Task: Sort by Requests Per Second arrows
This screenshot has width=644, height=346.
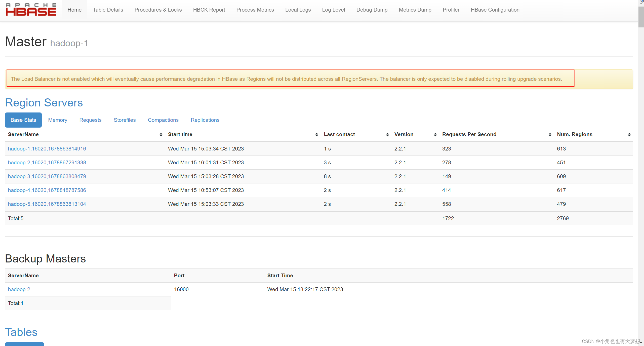Action: tap(550, 135)
